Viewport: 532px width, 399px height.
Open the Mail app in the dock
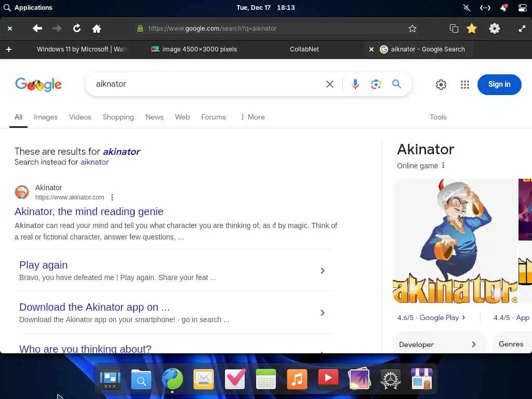204,379
